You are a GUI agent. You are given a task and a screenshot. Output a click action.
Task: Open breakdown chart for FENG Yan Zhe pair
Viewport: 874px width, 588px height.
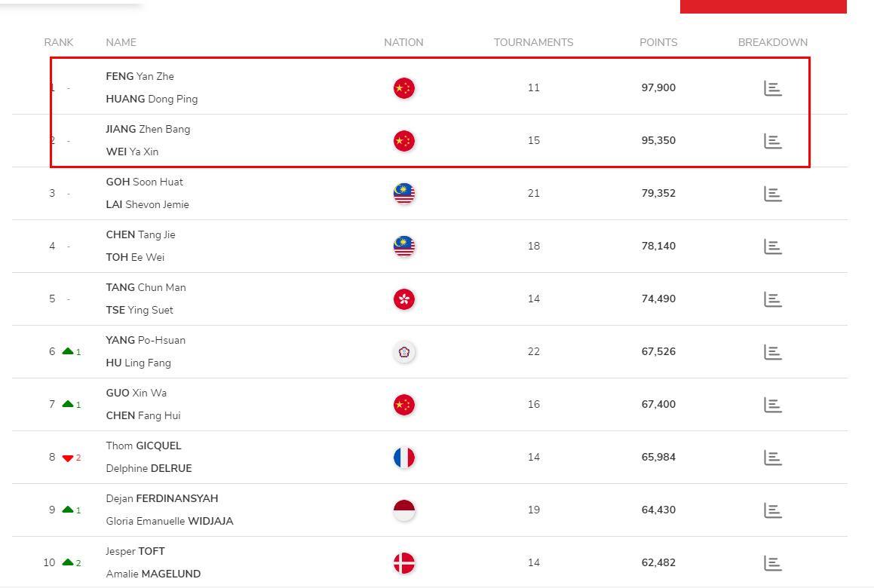[x=772, y=88]
